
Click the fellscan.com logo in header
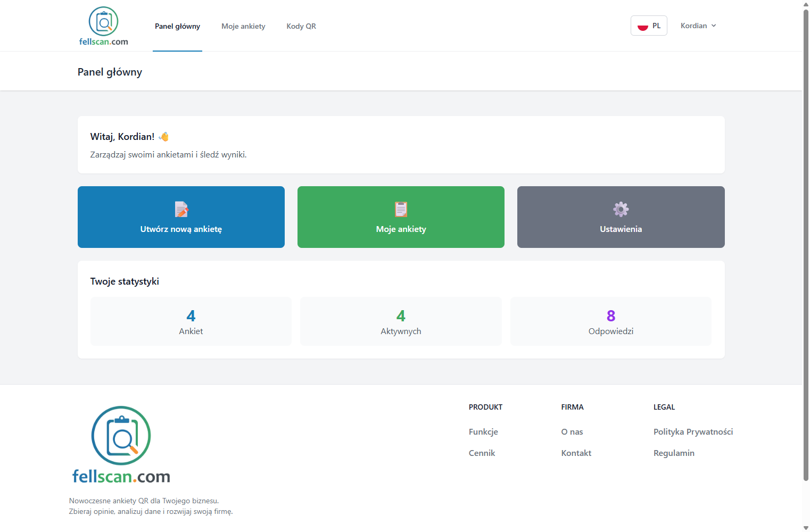pyautogui.click(x=103, y=26)
